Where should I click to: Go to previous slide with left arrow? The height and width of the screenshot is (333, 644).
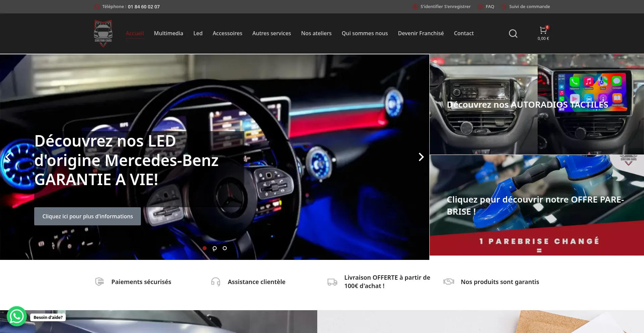8,157
